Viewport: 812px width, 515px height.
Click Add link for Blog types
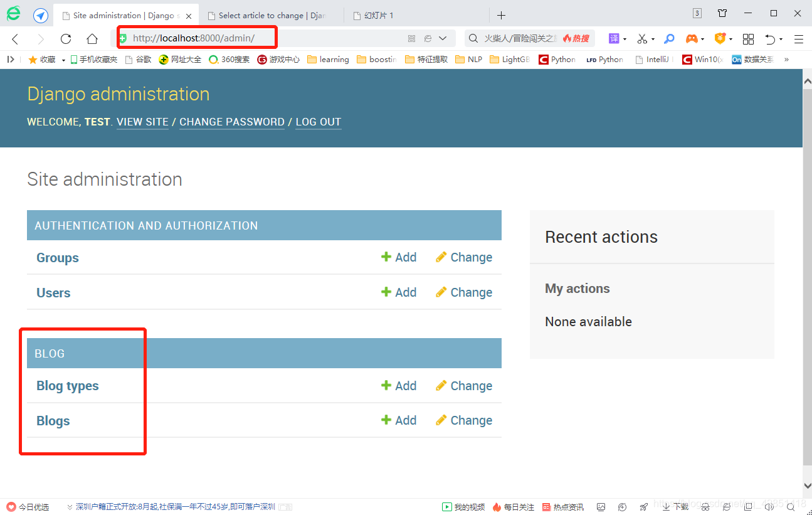[x=399, y=386]
